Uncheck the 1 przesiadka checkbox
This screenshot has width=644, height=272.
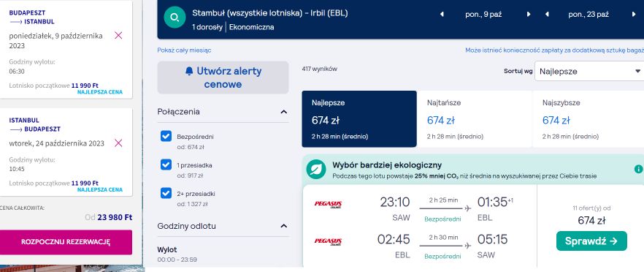[166, 165]
